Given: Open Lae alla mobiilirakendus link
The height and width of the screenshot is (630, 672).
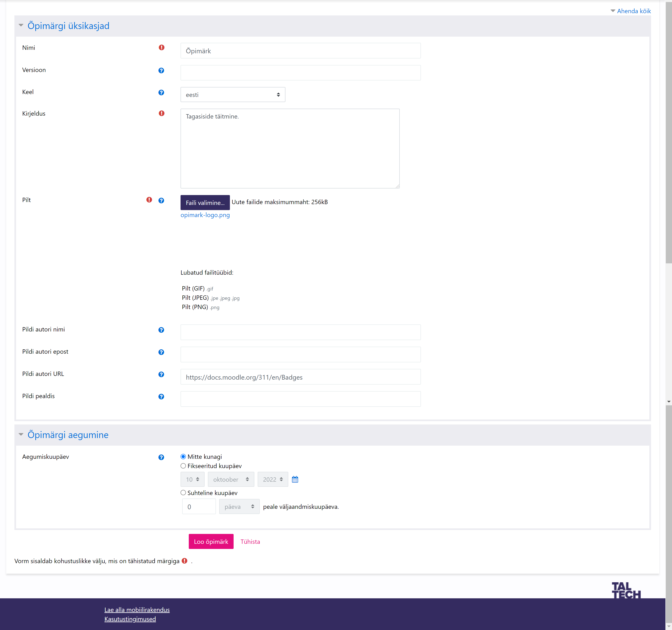Looking at the screenshot, I should [137, 610].
